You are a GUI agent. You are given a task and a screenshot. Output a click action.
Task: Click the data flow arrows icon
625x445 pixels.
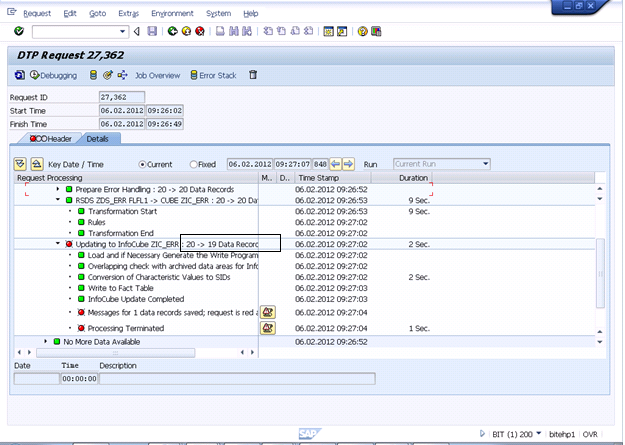pyautogui.click(x=122, y=75)
